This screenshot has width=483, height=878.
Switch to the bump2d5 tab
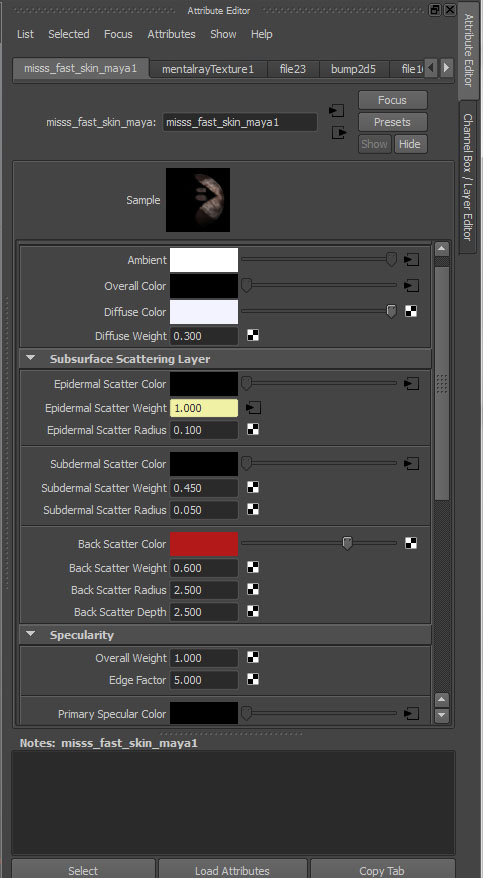pyautogui.click(x=353, y=69)
